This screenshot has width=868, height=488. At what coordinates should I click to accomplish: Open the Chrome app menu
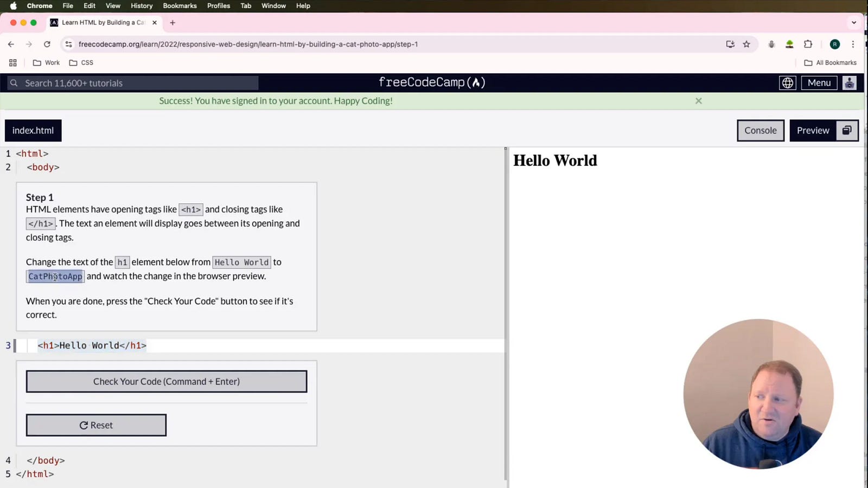[40, 6]
